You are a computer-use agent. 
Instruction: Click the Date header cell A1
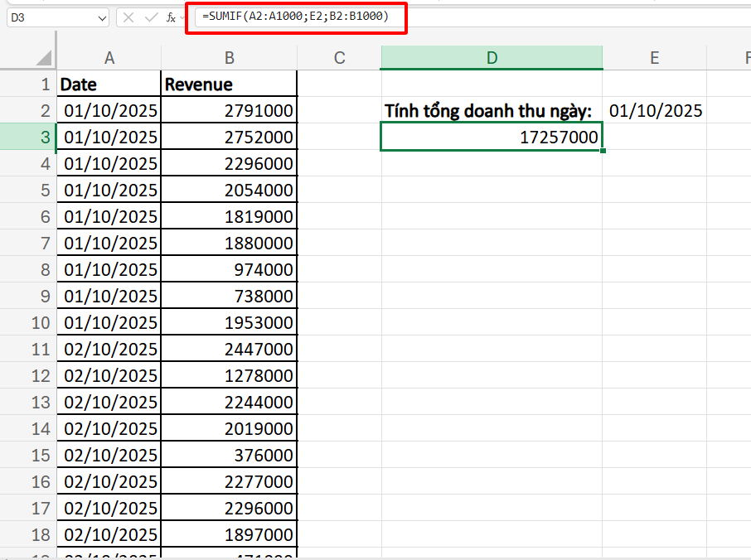coord(109,84)
